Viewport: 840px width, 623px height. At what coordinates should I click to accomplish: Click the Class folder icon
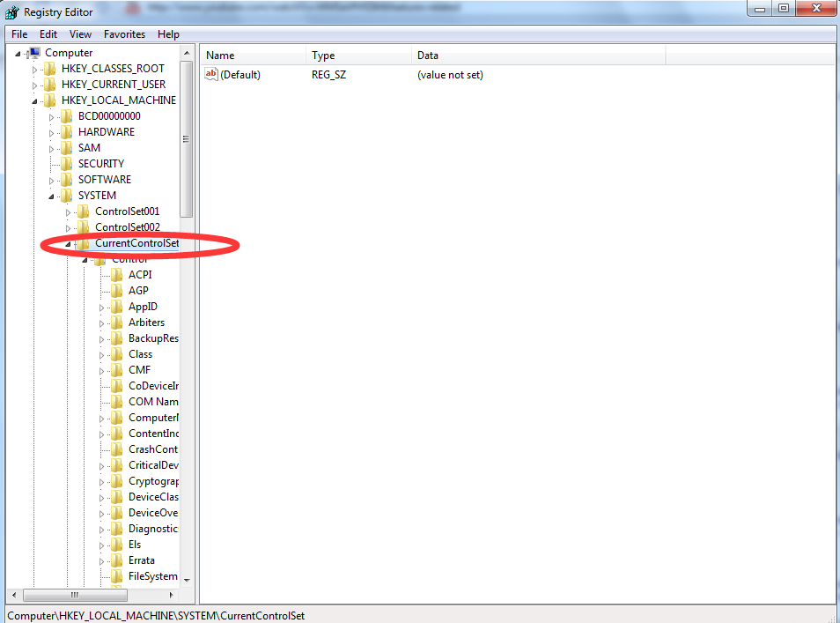117,354
